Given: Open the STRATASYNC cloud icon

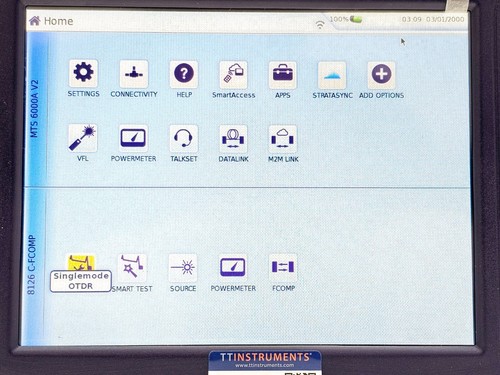Looking at the screenshot, I should click(x=332, y=75).
